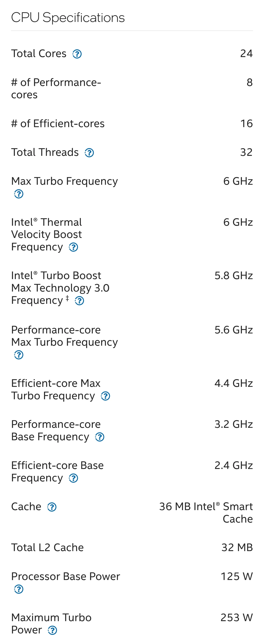Click the Thermal Velocity Boost Frequency help icon
Screen dimensions: 264x644
(x=73, y=247)
